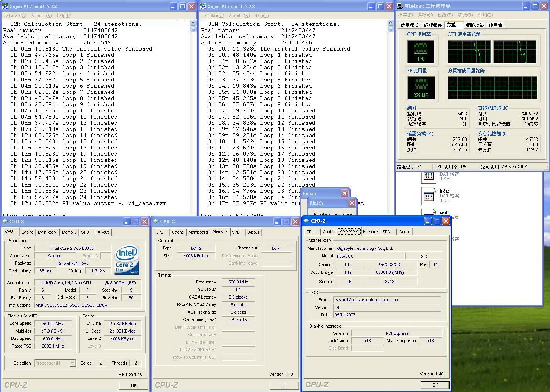Open About tab in CPU-Z window showing processor info
Viewport: 550px width, 392px height.
[x=103, y=232]
